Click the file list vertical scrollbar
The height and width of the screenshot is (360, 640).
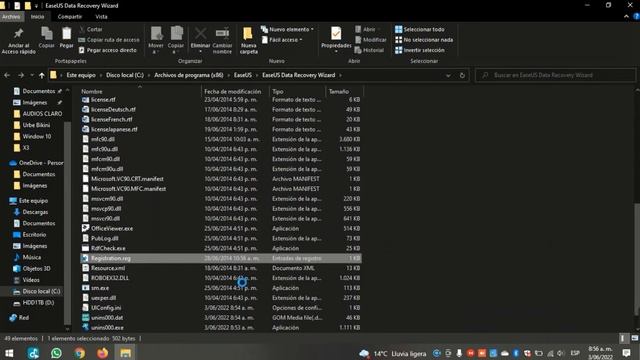(x=637, y=258)
